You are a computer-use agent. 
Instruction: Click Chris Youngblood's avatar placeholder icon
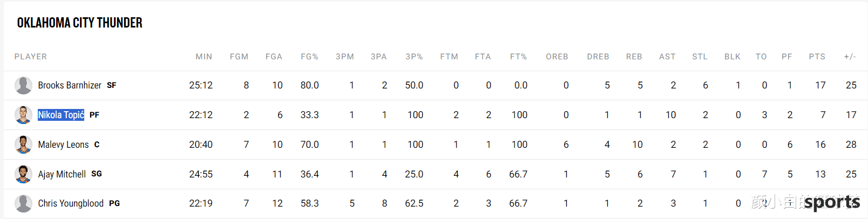pos(23,203)
